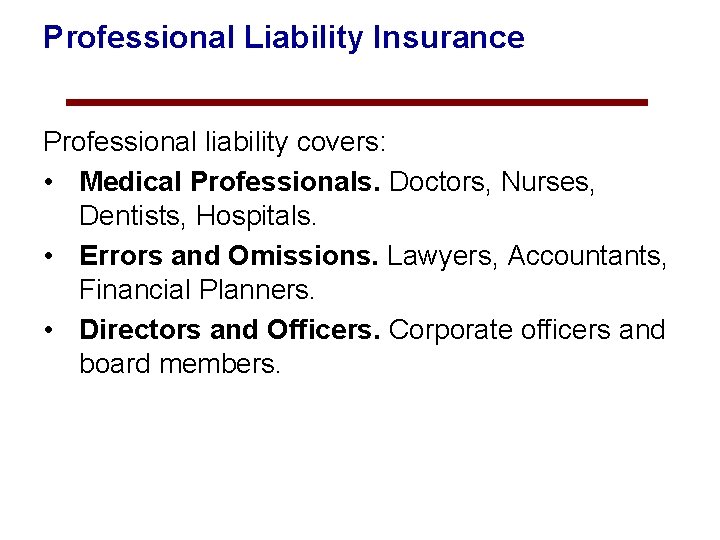Click the words 'Lawyers, Accountants,'
Viewport: 720px width, 540px height.
point(526,256)
